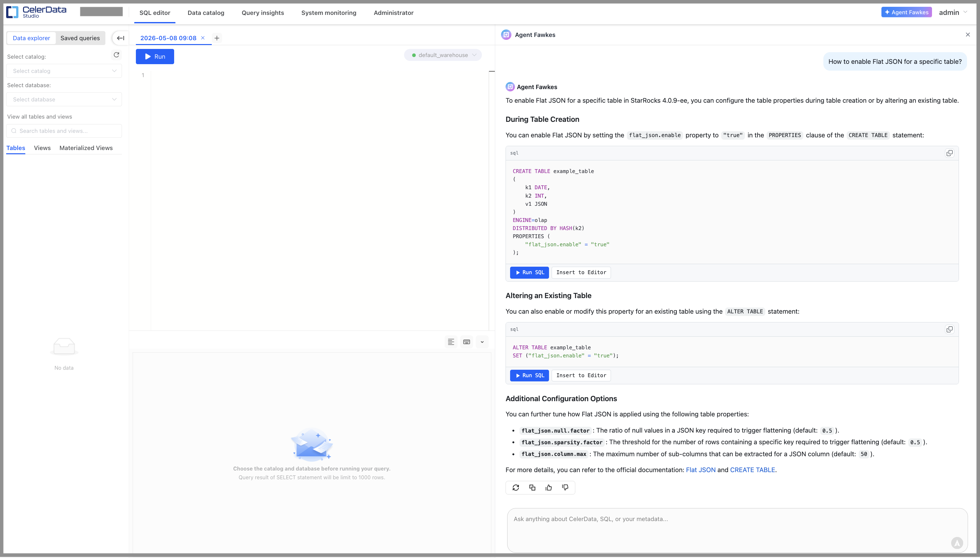Screen dimensions: 980x558
Task: Open the Administrator section
Action: tap(393, 13)
